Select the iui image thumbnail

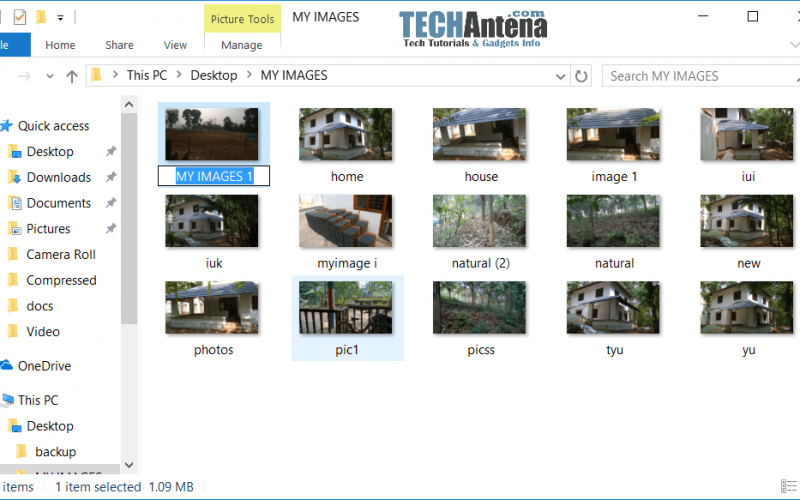[x=746, y=134]
